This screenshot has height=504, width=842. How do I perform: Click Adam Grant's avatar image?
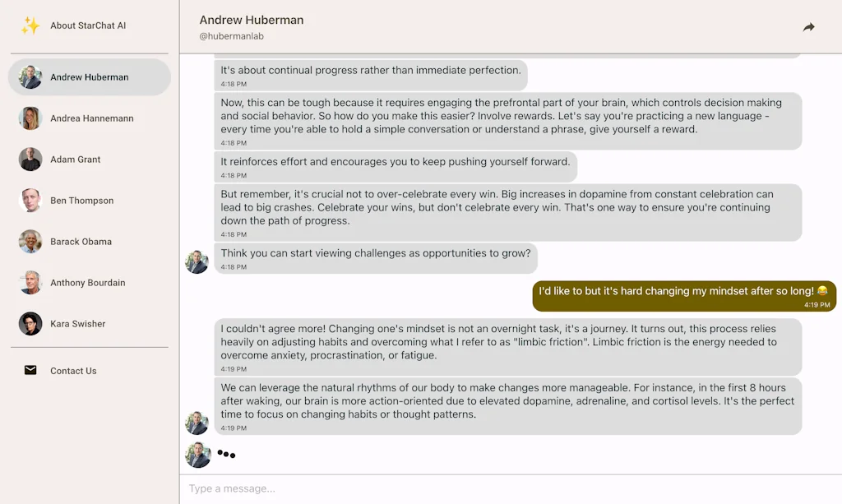click(30, 159)
